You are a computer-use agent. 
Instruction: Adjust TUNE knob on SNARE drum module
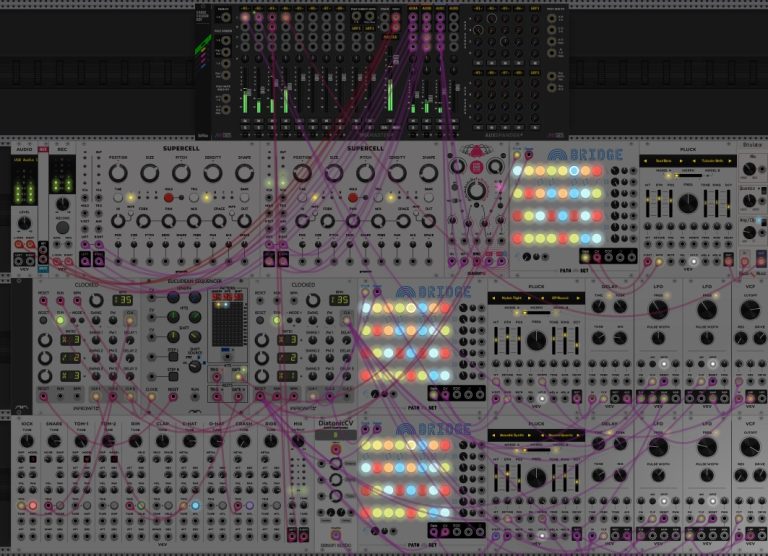click(54, 441)
